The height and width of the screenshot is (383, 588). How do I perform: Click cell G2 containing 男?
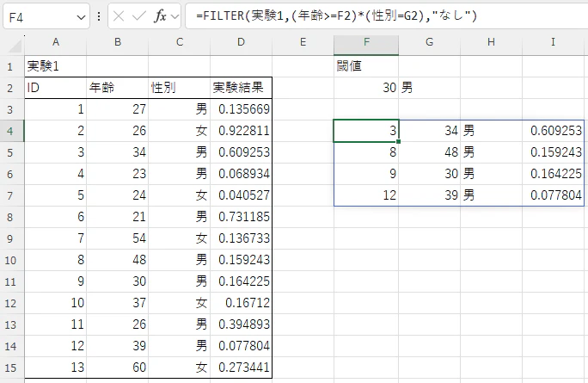[x=429, y=88]
